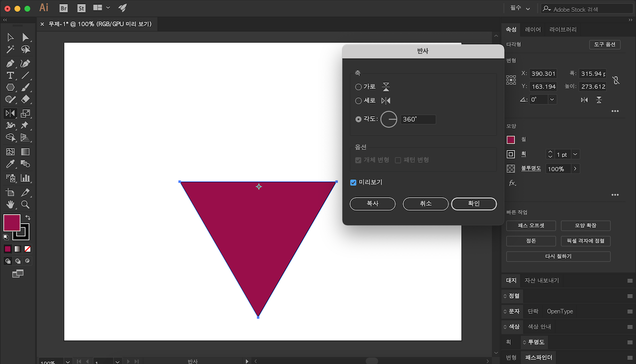
Task: Expand the 정렬 panel
Action: pos(512,295)
